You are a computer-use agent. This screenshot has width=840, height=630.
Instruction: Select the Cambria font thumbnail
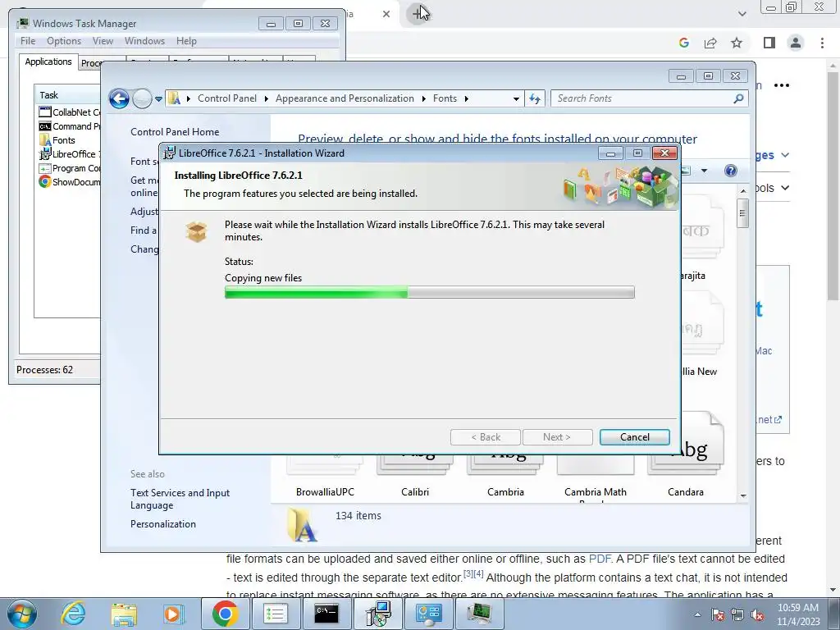[505, 476]
